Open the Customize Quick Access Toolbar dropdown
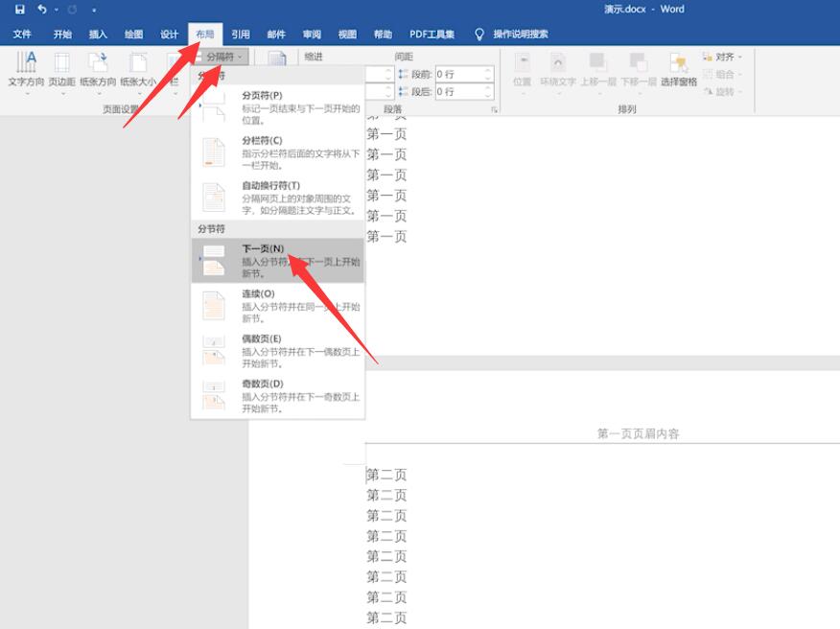The image size is (840, 629). pos(94,11)
